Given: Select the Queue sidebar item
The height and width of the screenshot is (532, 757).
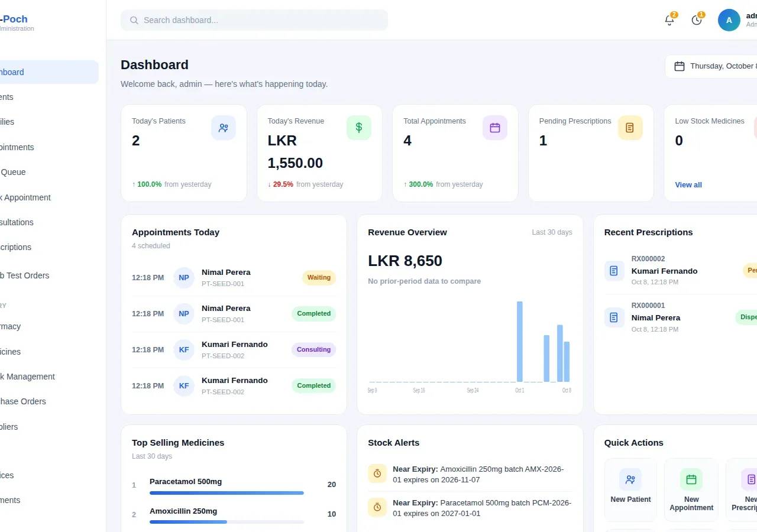Looking at the screenshot, I should 49,172.
